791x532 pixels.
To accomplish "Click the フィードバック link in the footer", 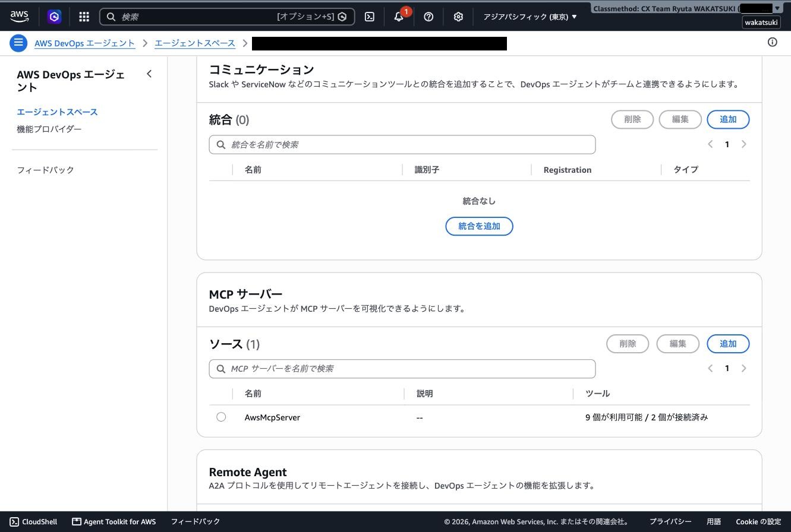I will click(196, 522).
